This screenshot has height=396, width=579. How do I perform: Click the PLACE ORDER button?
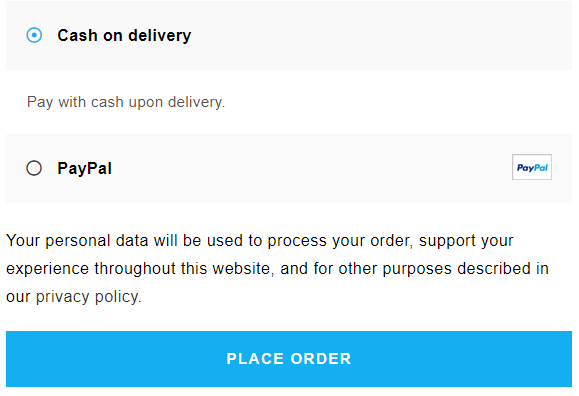point(289,359)
